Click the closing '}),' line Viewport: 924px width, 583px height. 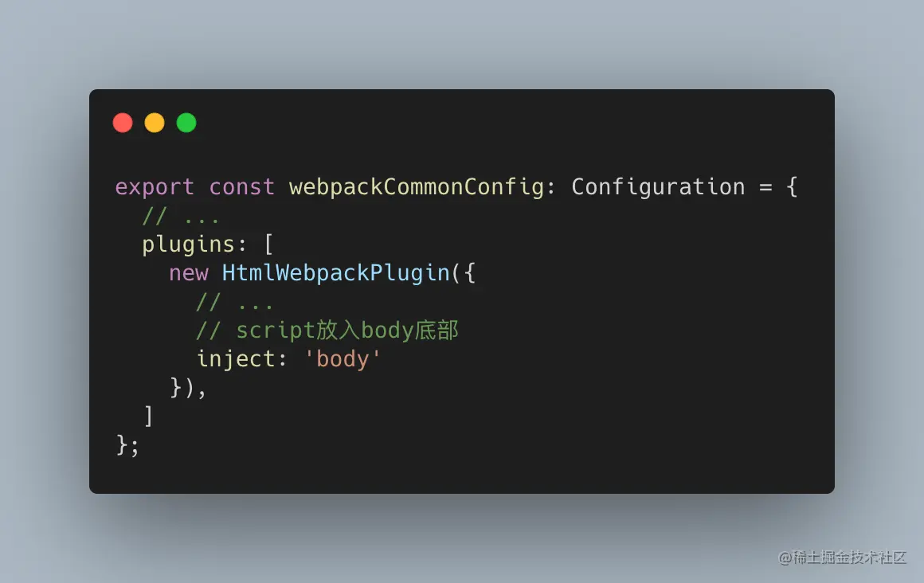tap(188, 388)
